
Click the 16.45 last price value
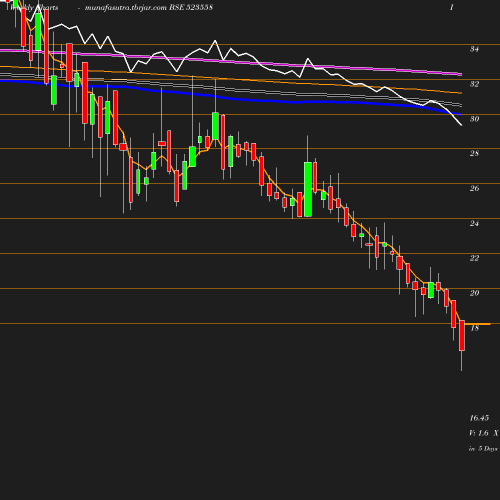tap(479, 418)
